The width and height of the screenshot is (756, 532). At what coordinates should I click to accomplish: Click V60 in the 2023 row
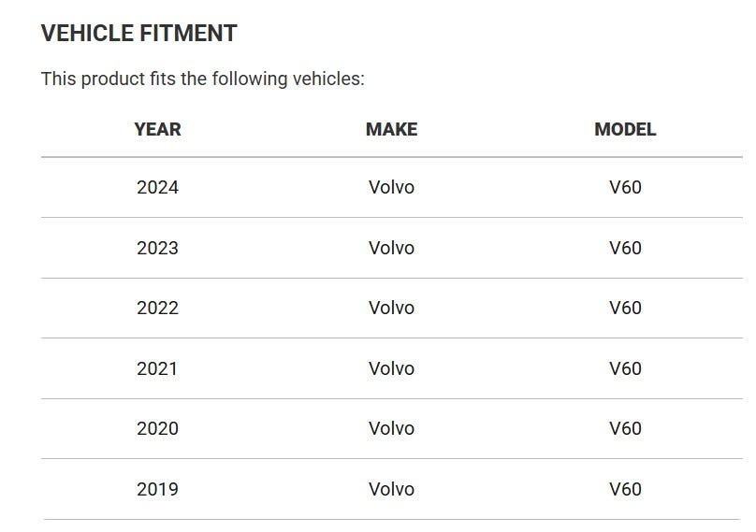click(x=625, y=248)
